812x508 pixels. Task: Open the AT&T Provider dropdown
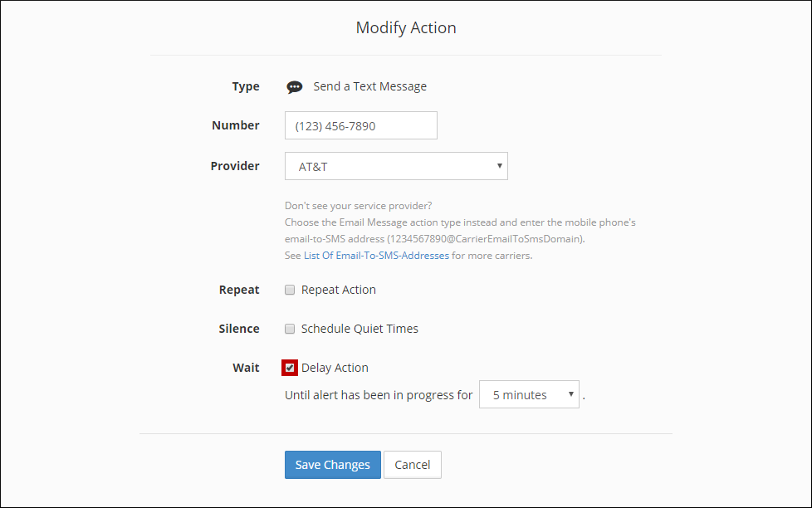(396, 166)
